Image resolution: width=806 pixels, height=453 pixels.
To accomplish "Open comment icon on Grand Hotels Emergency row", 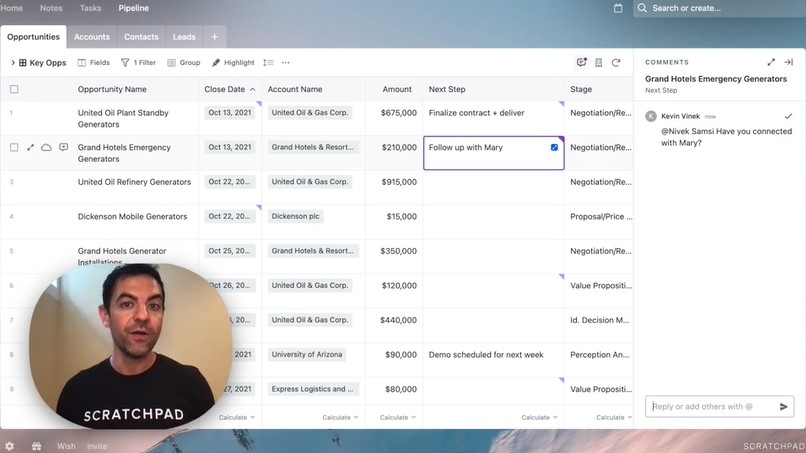I will tap(63, 147).
